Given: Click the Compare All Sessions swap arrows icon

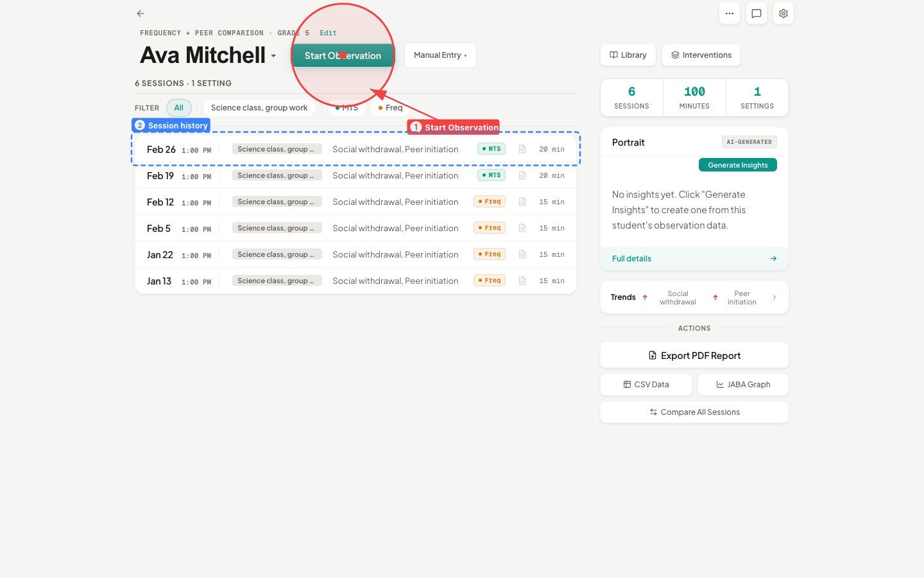Looking at the screenshot, I should [653, 412].
